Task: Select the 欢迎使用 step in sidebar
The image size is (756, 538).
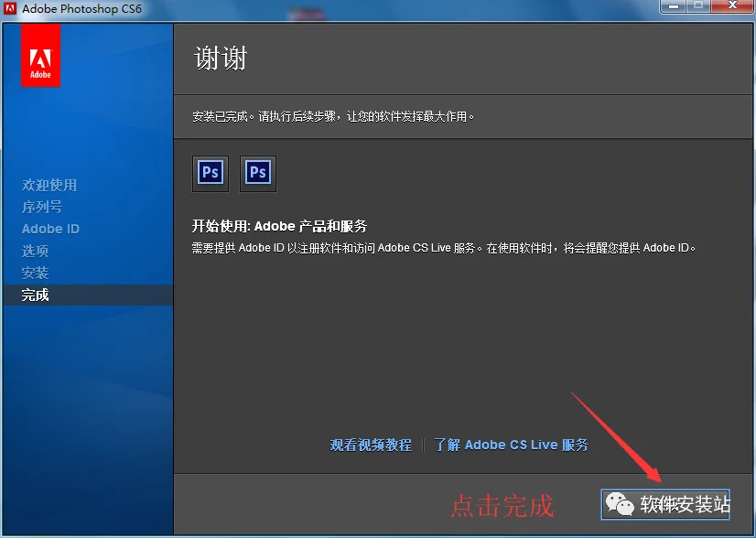Action: 49,185
